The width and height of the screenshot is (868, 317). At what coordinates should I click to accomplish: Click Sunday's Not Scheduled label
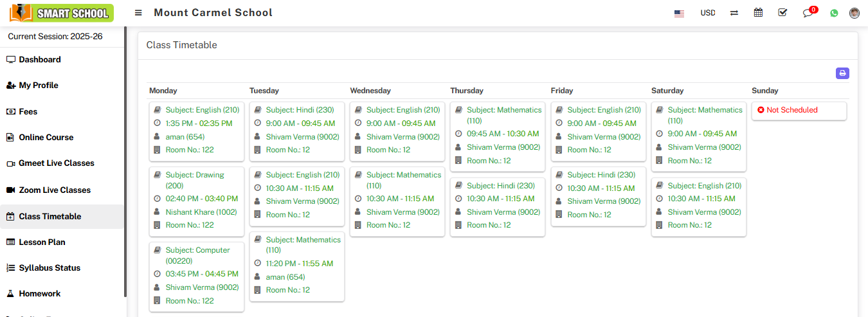792,110
